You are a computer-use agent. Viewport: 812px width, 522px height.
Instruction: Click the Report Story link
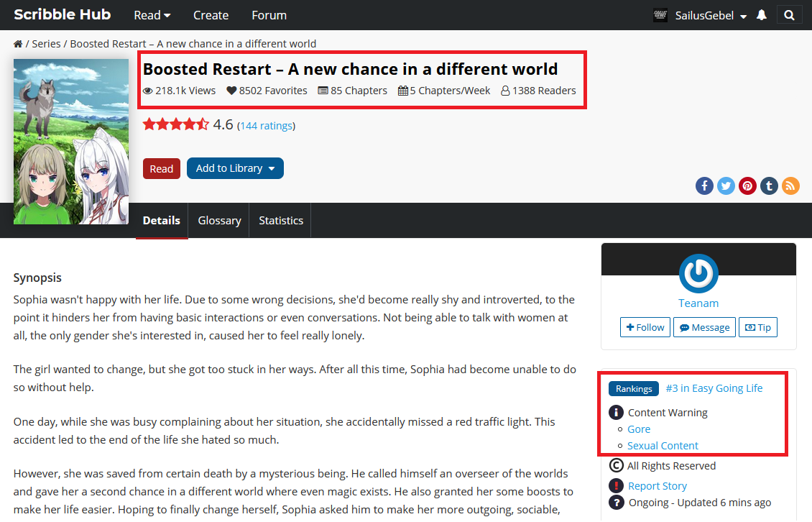[657, 486]
